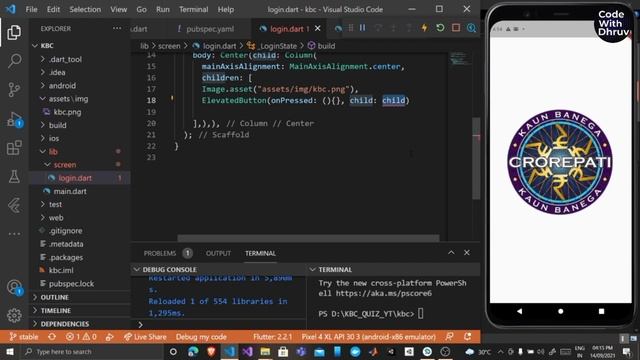Open the Help menu

point(226,9)
